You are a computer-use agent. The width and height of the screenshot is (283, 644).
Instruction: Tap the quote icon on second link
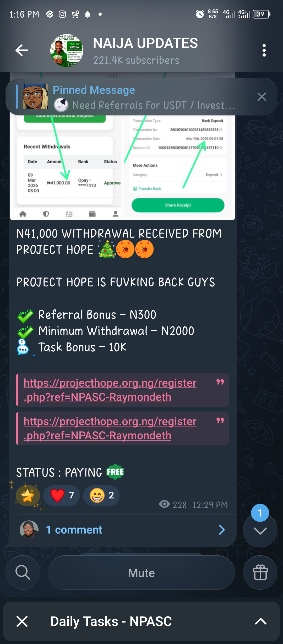pos(220,421)
